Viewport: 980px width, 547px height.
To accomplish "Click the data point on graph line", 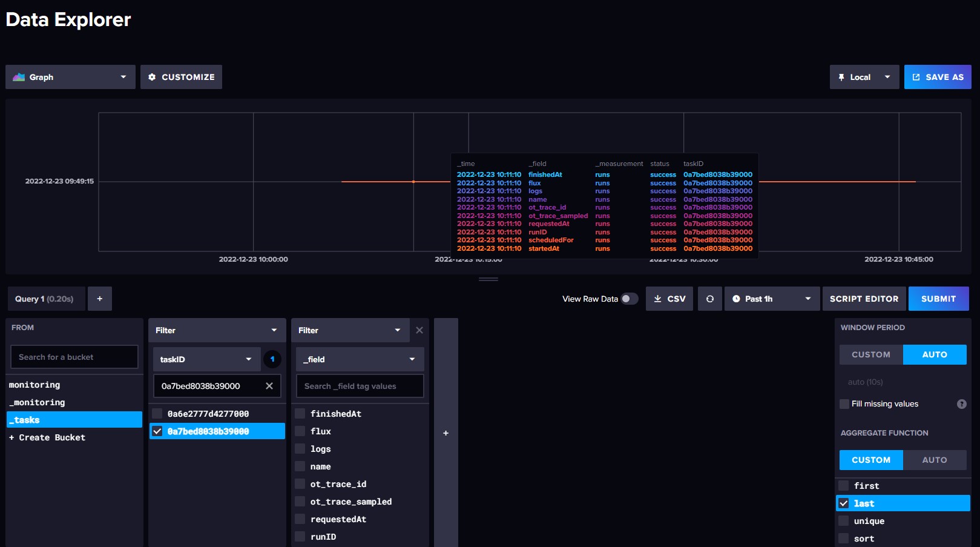I will tap(413, 182).
